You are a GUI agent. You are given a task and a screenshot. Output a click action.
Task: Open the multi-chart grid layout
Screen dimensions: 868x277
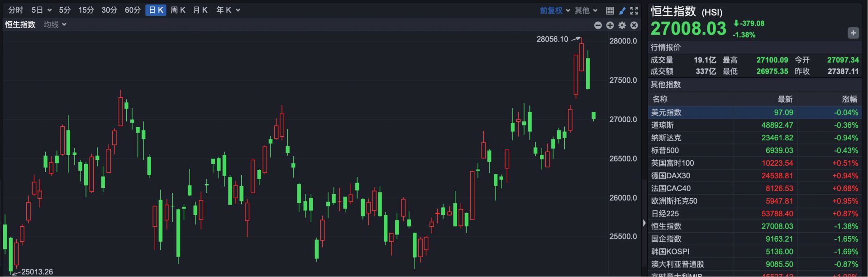pos(610,10)
